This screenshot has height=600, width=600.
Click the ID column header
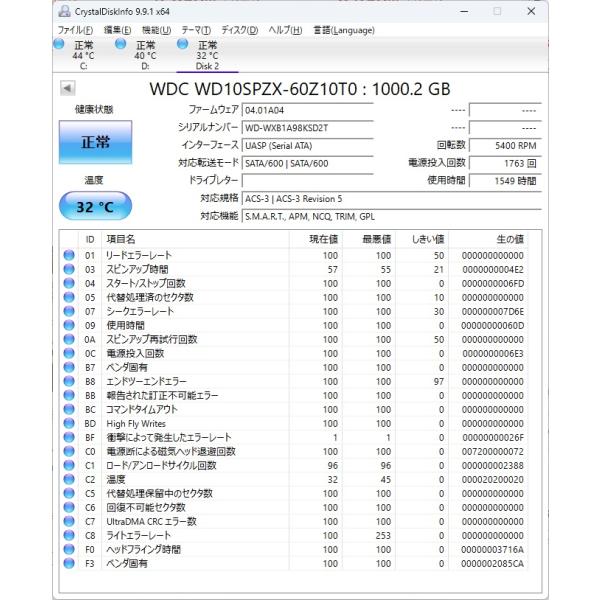[90, 239]
